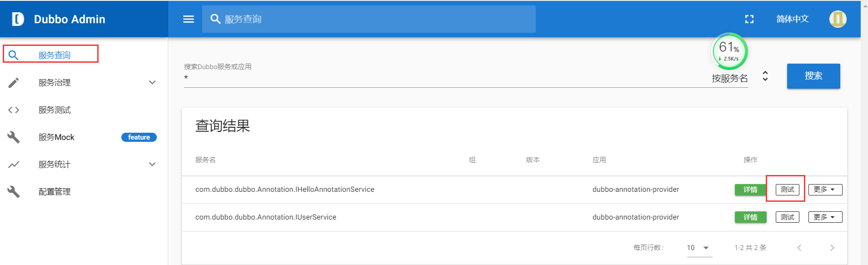Select com.dubbo.dubbo.Annotation.IHelloAnnotationService service name
868x265 pixels.
(285, 190)
